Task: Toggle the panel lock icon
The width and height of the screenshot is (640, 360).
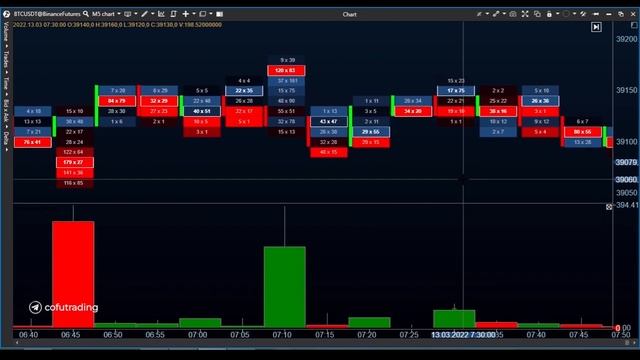Action: [549, 14]
